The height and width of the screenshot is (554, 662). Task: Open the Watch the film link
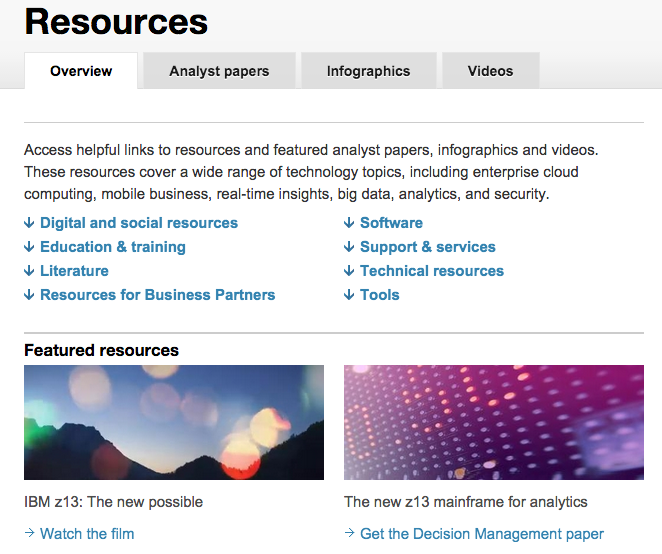pos(87,534)
